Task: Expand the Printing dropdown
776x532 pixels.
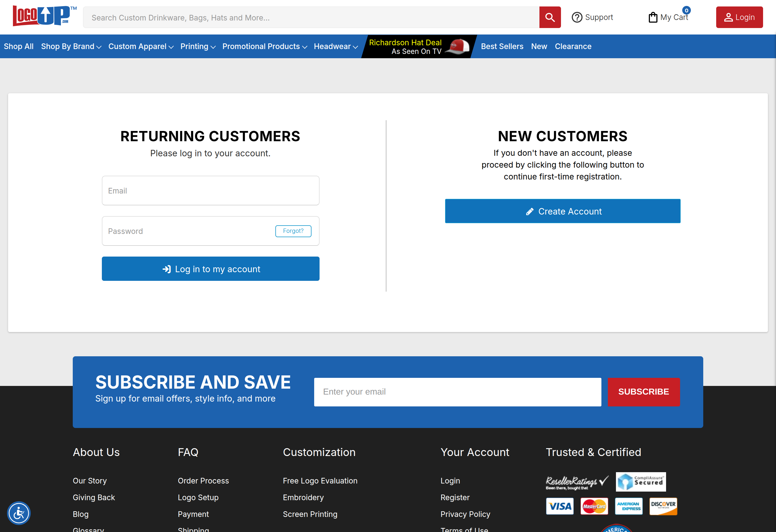Action: (x=198, y=46)
